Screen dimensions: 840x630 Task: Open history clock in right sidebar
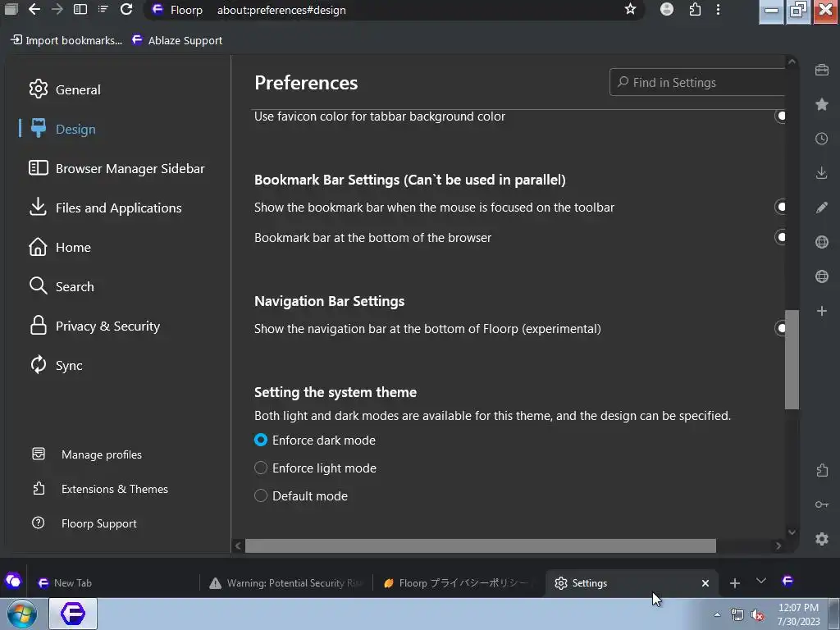tap(822, 139)
